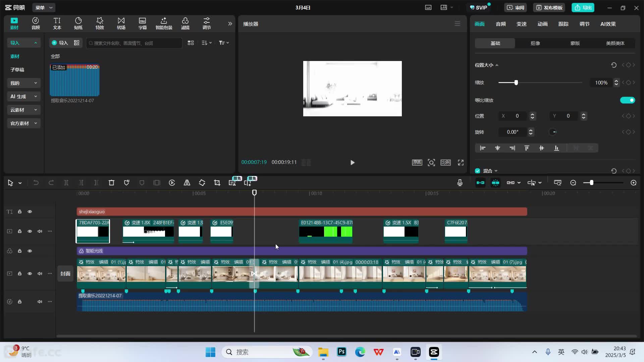644x362 pixels.
Task: Click the timeline zoom-out minus icon
Action: pos(573,183)
